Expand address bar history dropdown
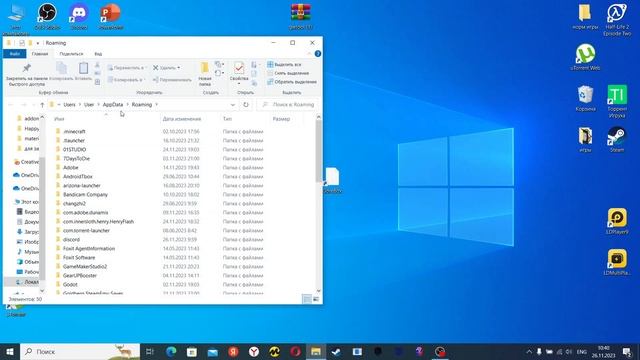This screenshot has width=640, height=360. [x=233, y=105]
